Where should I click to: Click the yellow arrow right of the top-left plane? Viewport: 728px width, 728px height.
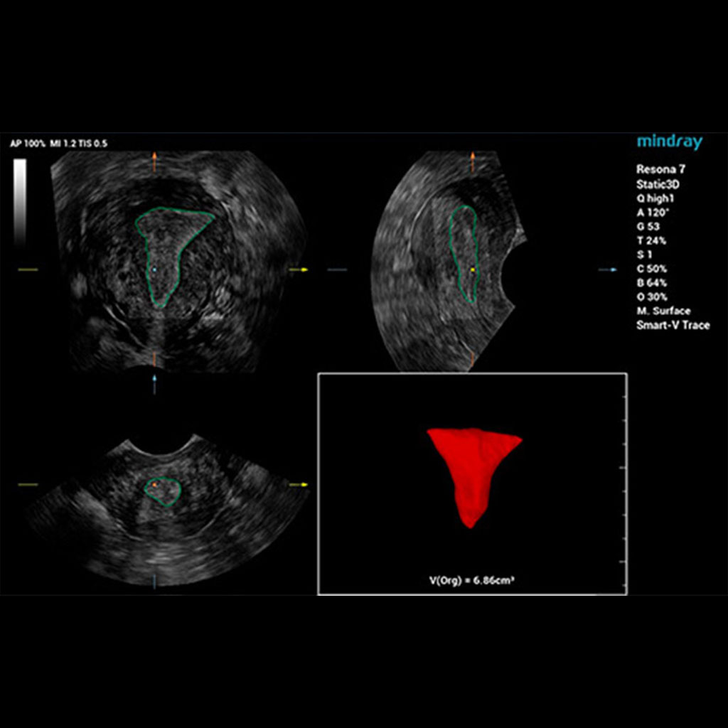[299, 270]
